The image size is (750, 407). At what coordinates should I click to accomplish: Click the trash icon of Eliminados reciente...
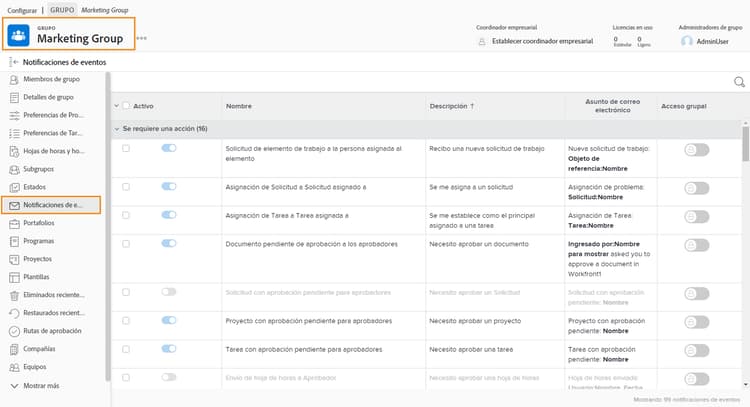[14, 296]
